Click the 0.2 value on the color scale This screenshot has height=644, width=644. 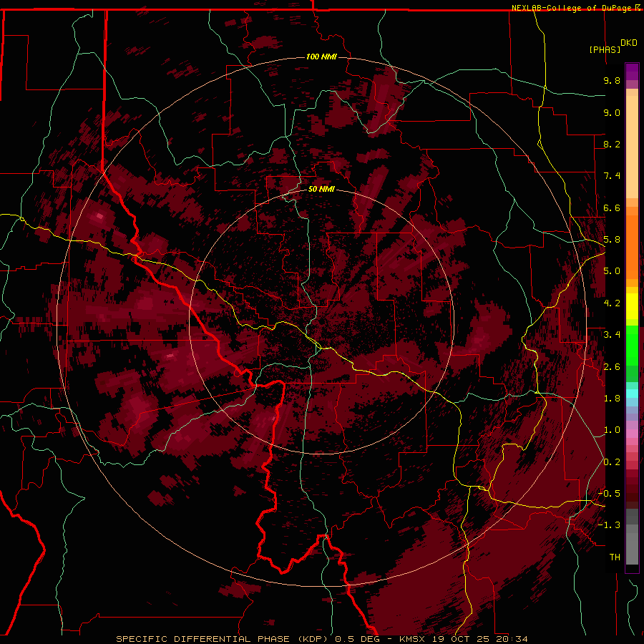point(612,462)
